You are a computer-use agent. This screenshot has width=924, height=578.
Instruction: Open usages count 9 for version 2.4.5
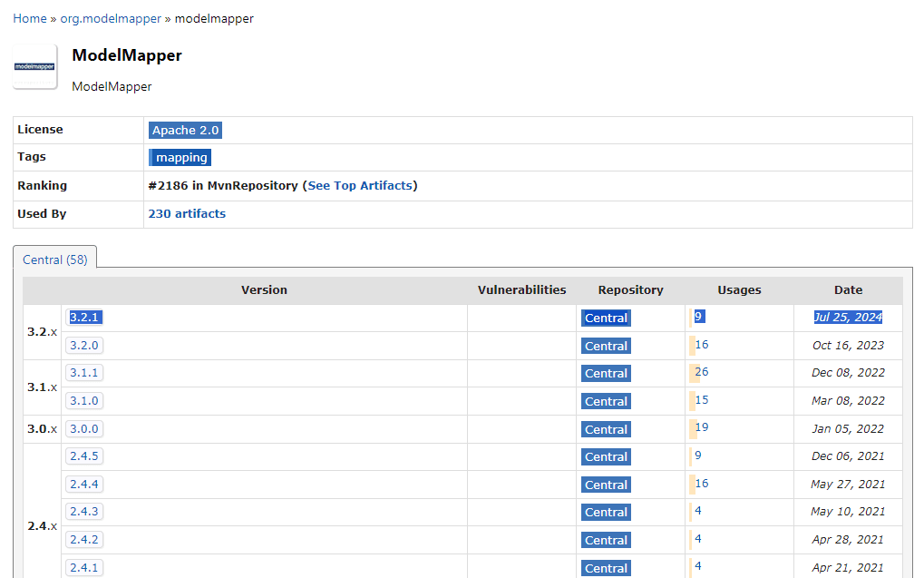click(698, 456)
